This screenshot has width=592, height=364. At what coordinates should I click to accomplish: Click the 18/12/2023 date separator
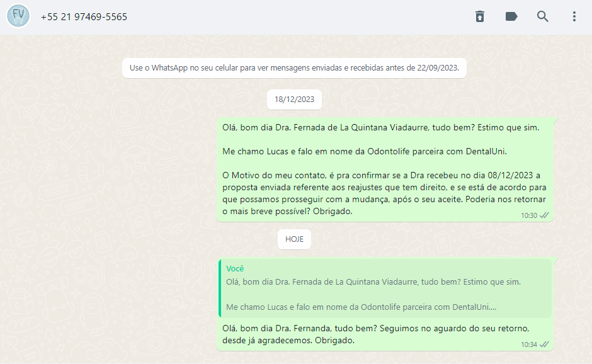[294, 100]
